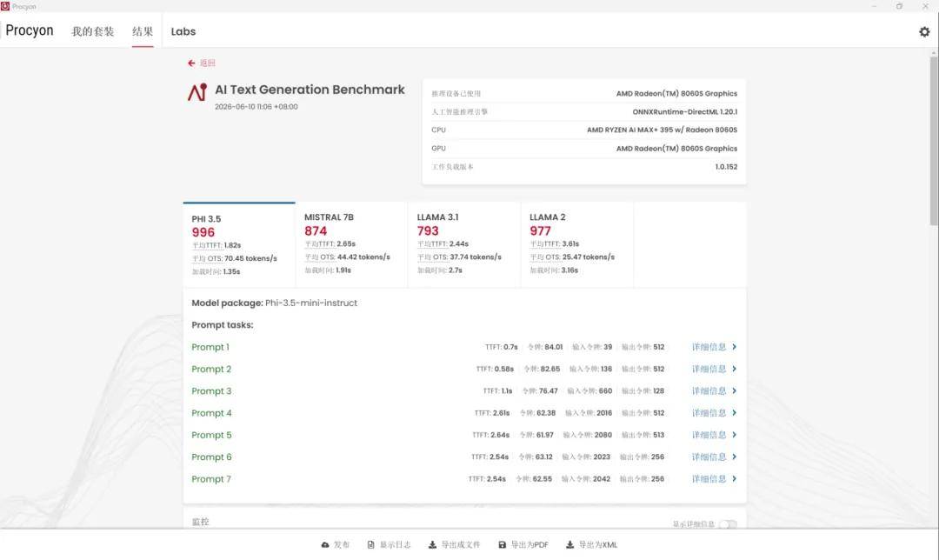Expand details chevron for Prompt 6
Screen dimensions: 939x560
coord(734,457)
